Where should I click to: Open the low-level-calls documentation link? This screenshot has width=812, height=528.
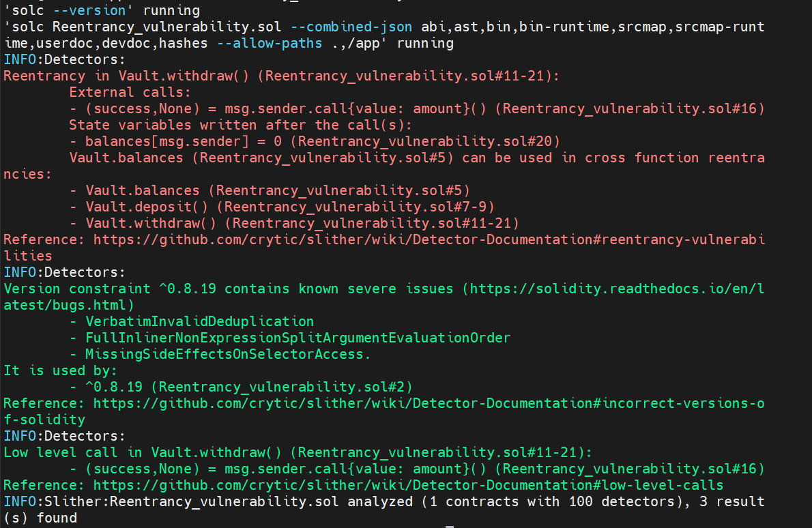coord(408,485)
